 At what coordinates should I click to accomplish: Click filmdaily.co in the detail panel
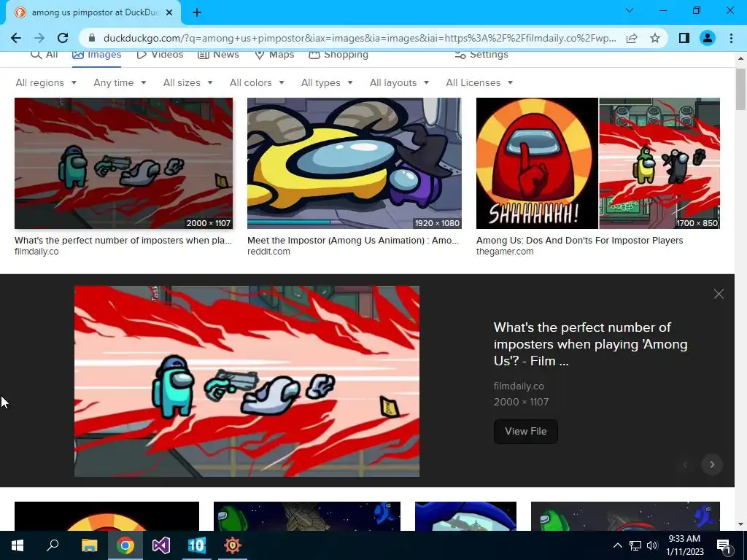[519, 386]
